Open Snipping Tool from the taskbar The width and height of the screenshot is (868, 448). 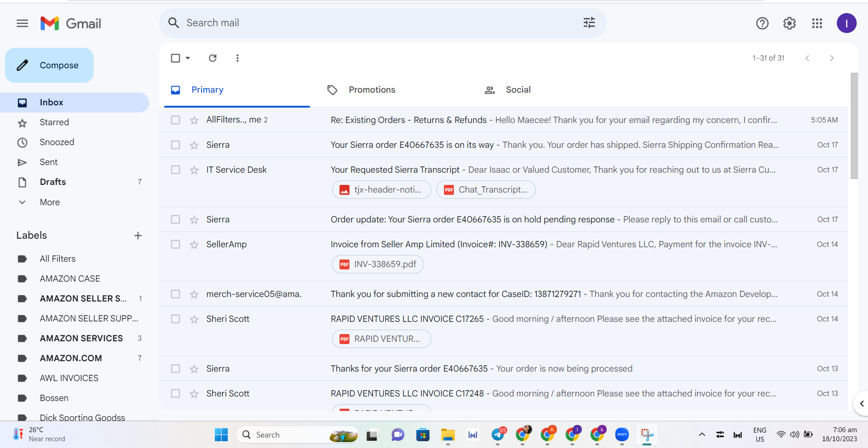(647, 434)
